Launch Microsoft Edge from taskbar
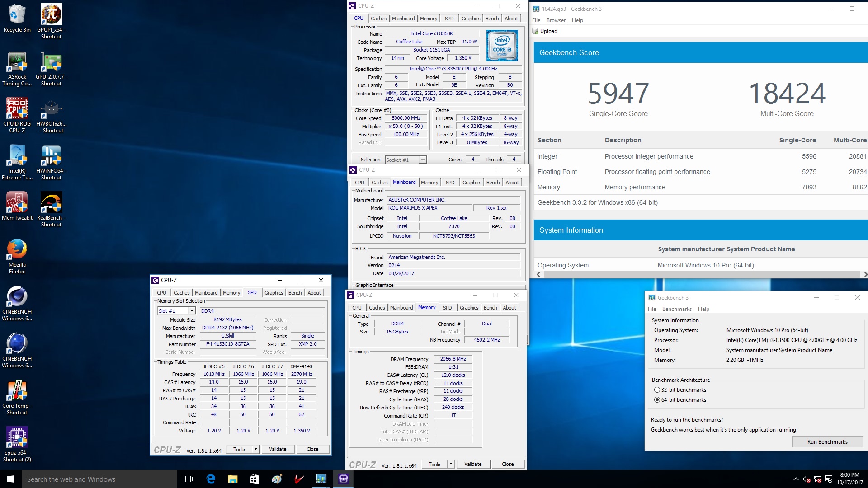The width and height of the screenshot is (868, 488). pos(211,479)
